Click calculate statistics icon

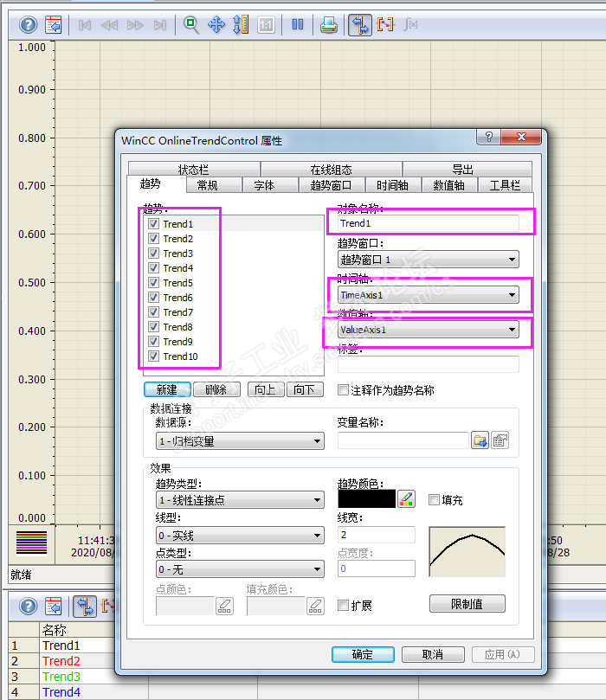point(410,24)
